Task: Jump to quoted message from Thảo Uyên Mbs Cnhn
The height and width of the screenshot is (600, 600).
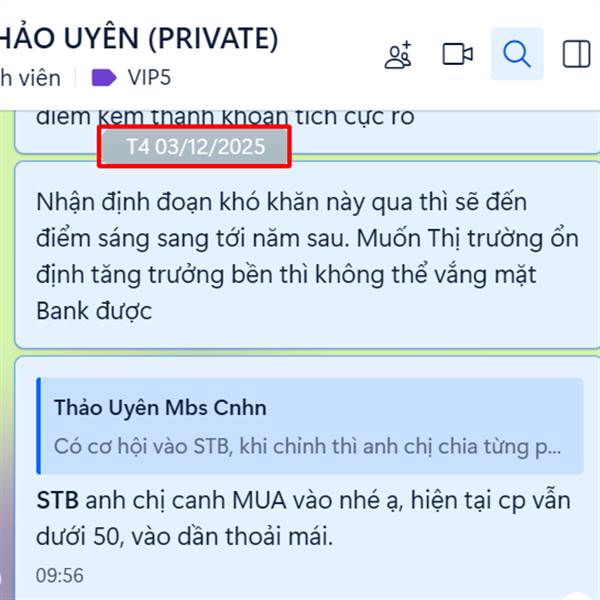Action: pos(310,426)
